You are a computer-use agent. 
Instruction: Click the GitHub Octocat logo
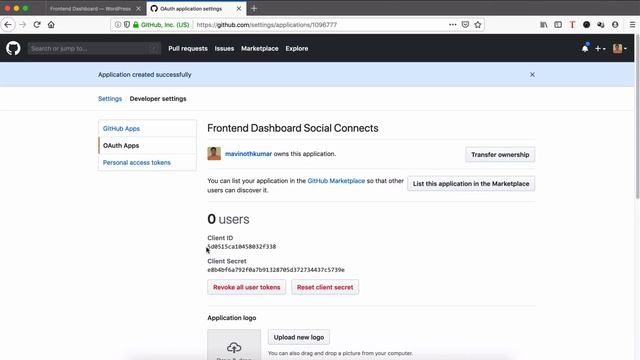click(x=13, y=48)
